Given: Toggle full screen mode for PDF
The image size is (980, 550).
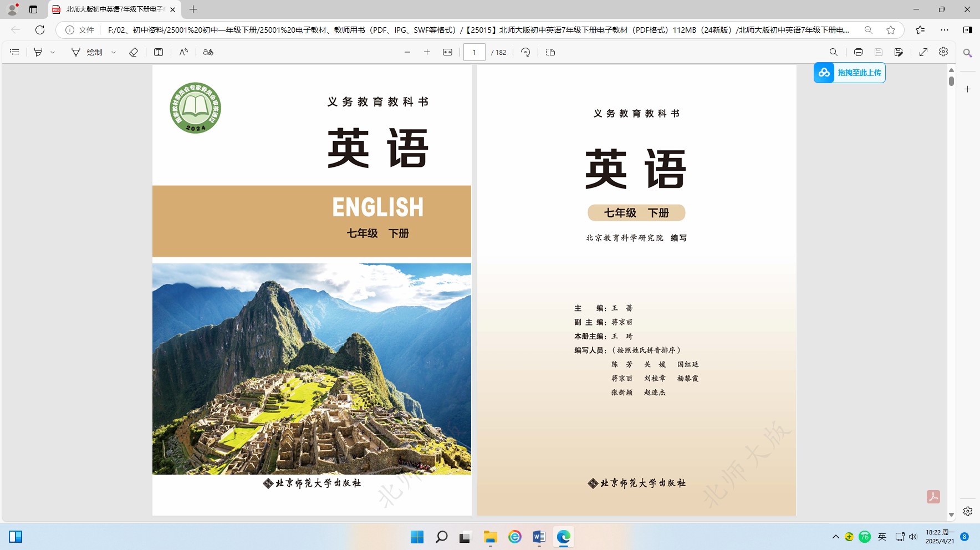Looking at the screenshot, I should coord(923,52).
